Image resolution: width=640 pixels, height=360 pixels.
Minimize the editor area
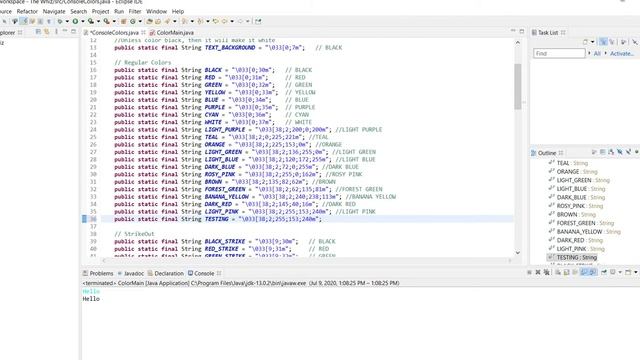[513, 31]
